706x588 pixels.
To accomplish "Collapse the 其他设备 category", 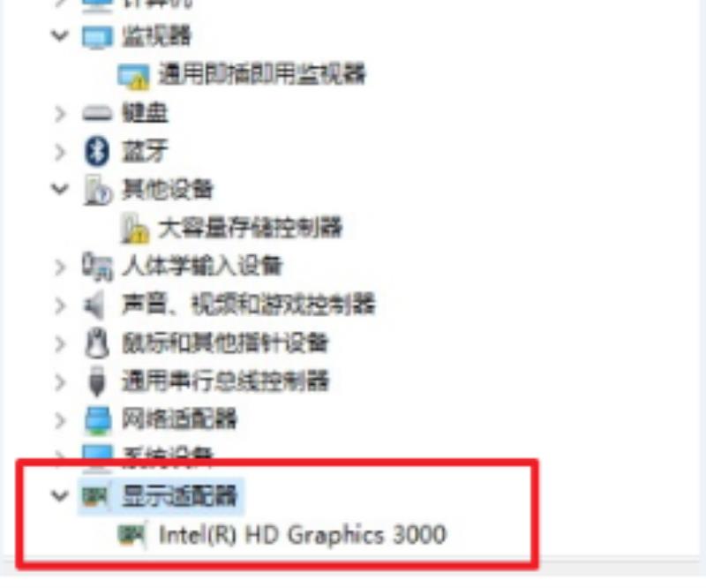I will tap(60, 188).
